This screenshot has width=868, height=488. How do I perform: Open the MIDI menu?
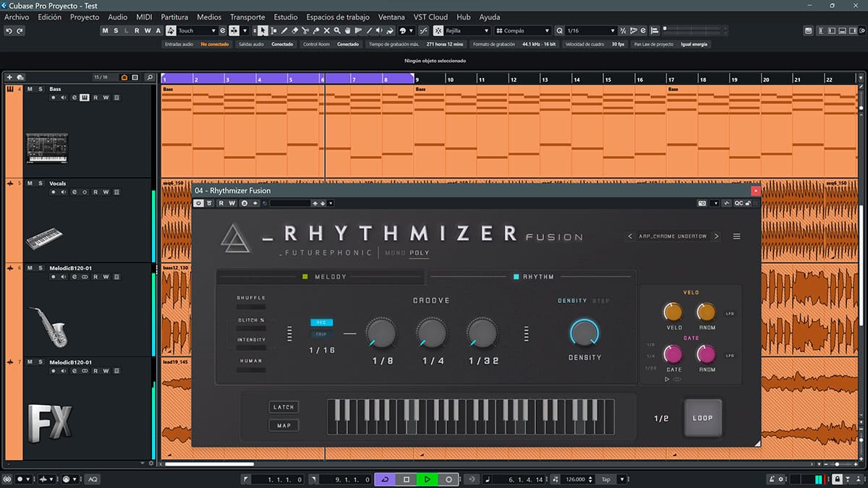coord(144,17)
